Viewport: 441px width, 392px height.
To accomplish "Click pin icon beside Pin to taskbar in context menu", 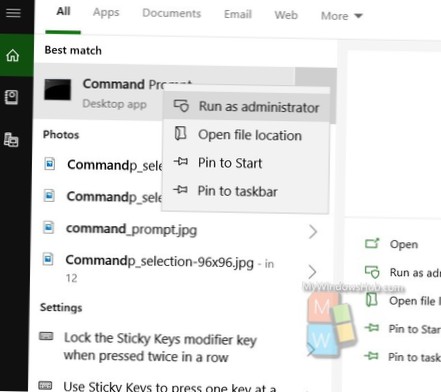I will (180, 190).
